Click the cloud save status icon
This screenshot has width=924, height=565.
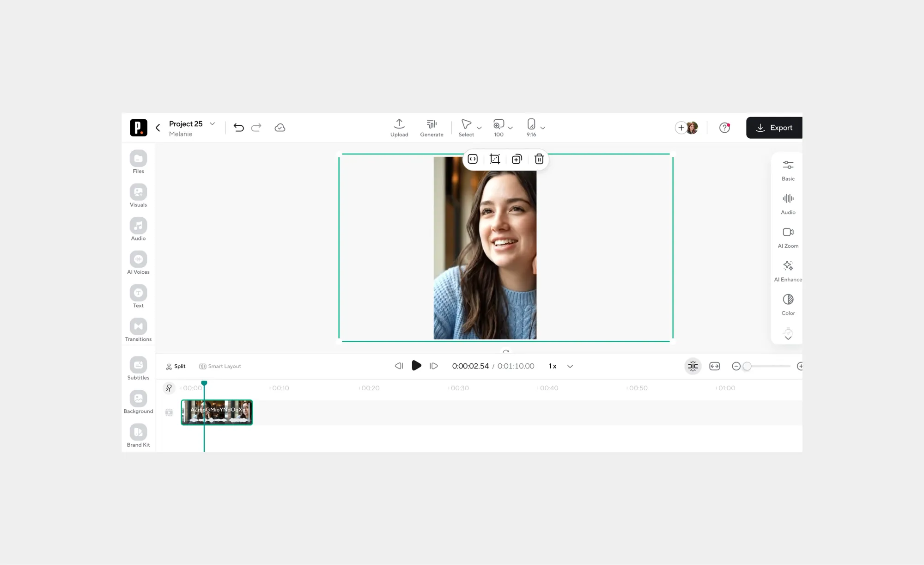(x=280, y=128)
